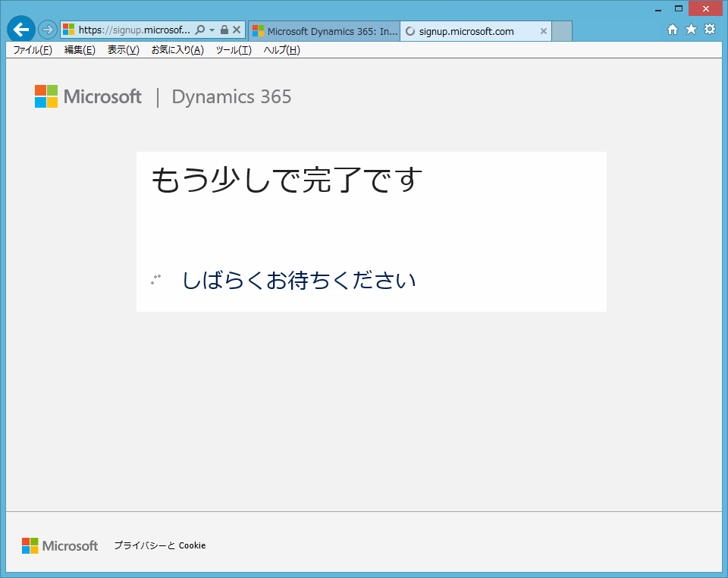Click the loading spinner dots
This screenshot has height=578, width=728.
156,279
